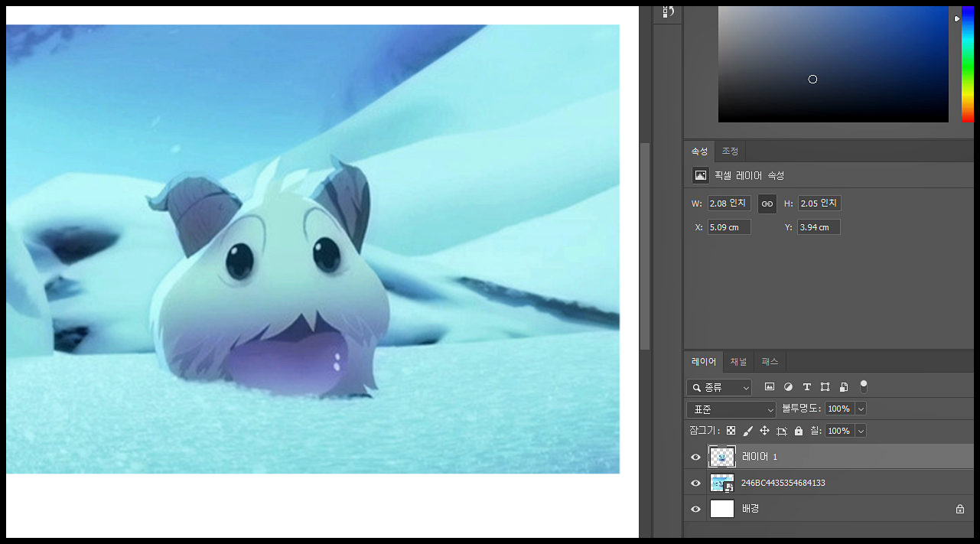Open the 표준 blend mode dropdown
Screen dimensions: 980x544
point(731,409)
